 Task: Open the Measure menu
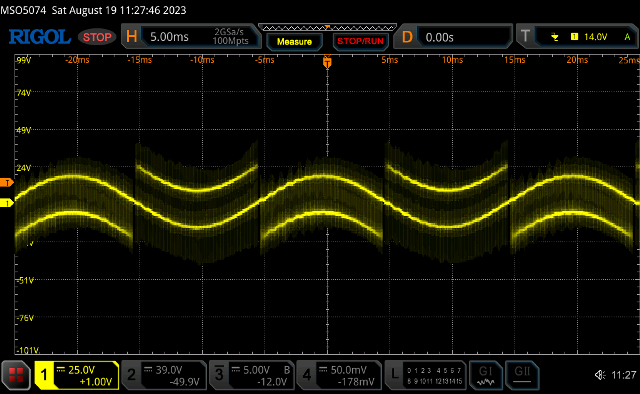294,41
